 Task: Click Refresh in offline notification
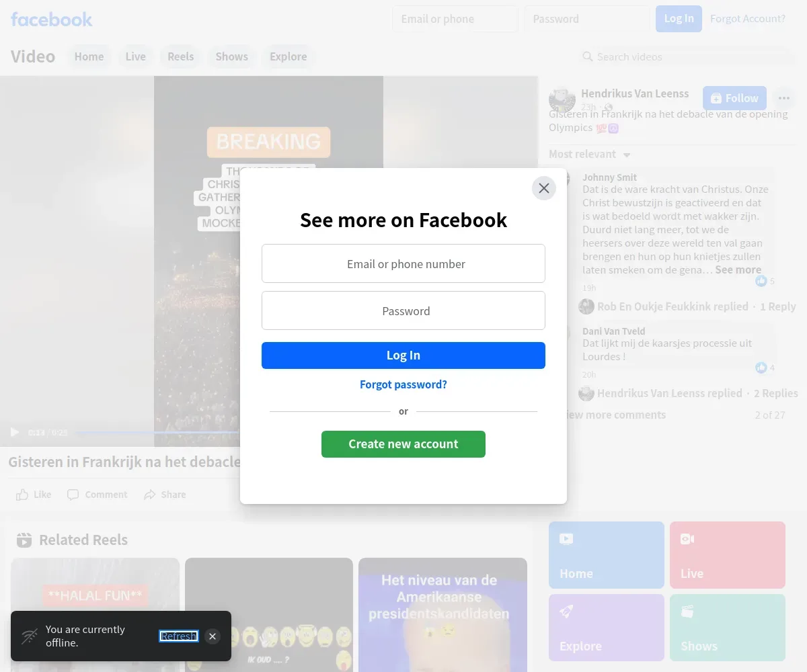tap(179, 636)
